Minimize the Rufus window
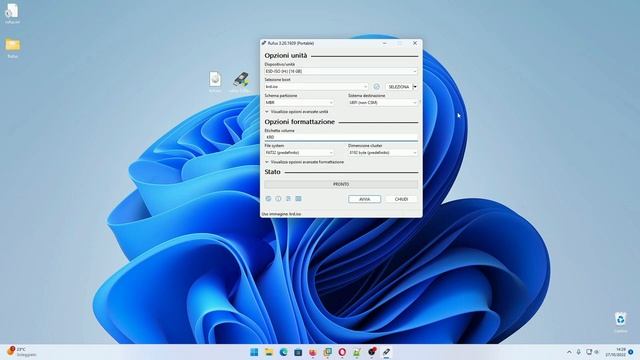Image resolution: width=640 pixels, height=360 pixels. tap(384, 43)
